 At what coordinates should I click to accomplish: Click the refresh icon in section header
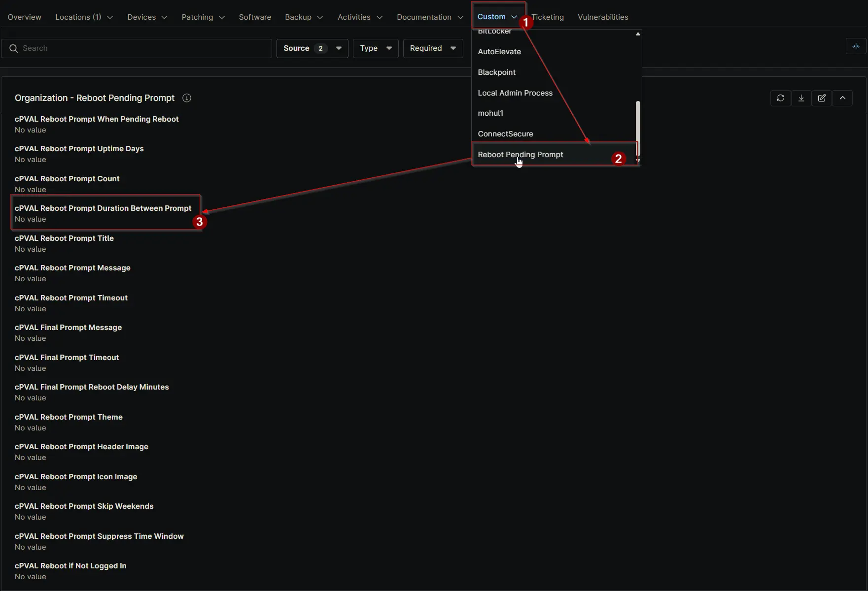[780, 98]
